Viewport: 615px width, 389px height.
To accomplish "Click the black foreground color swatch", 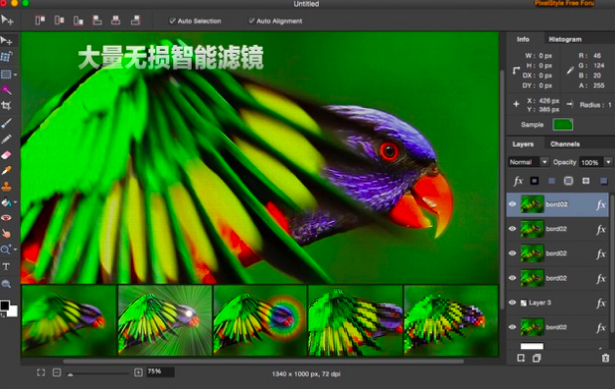I will [x=5, y=305].
